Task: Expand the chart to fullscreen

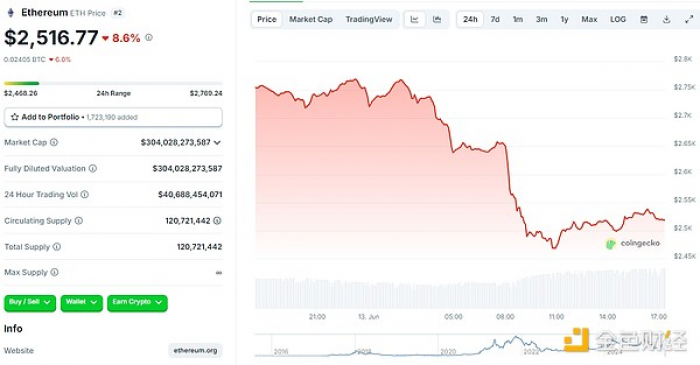Action: point(689,19)
